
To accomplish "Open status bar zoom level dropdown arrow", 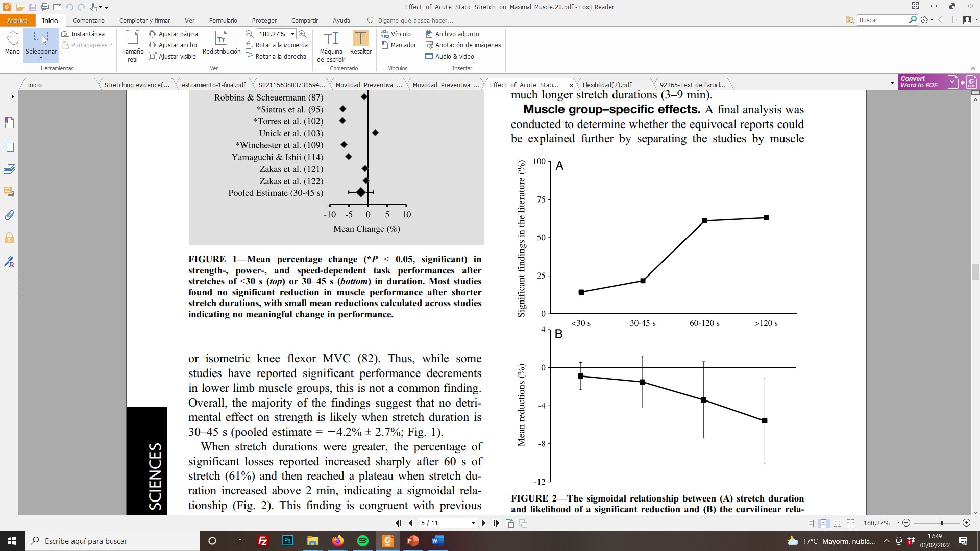I will click(x=898, y=523).
